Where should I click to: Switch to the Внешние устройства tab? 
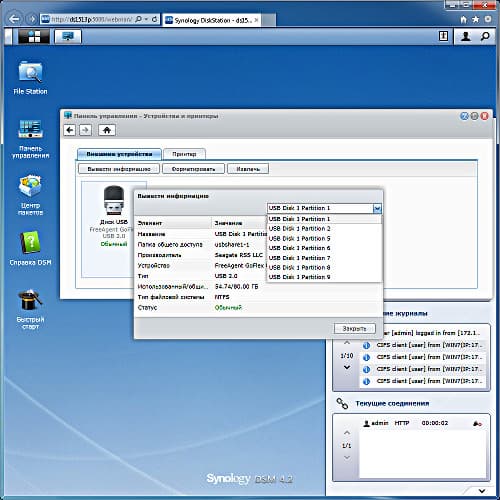tap(119, 154)
